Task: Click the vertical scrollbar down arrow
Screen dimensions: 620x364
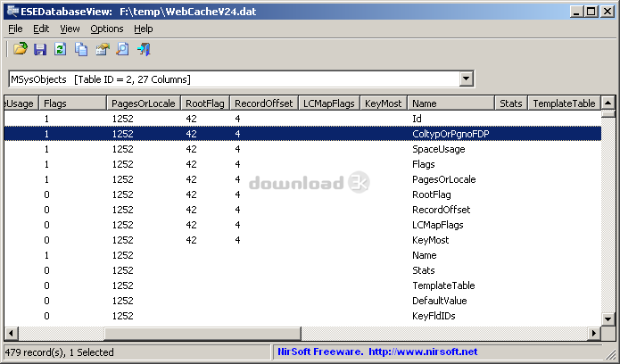Action: 608,319
